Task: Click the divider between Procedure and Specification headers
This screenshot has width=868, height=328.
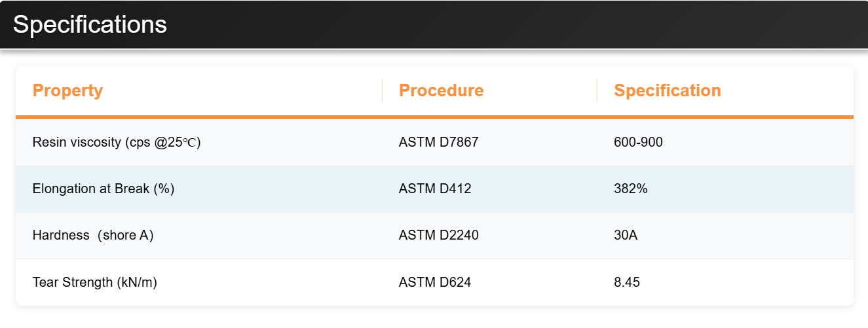Action: pyautogui.click(x=597, y=90)
